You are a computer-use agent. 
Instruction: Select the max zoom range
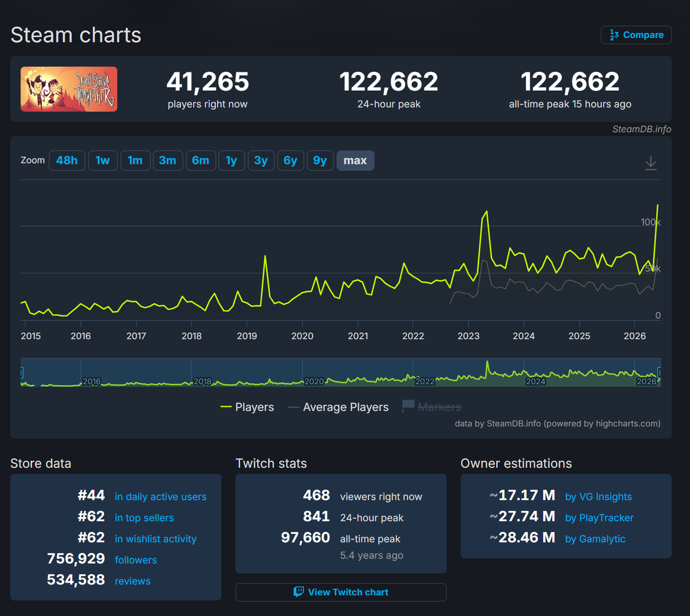355,160
